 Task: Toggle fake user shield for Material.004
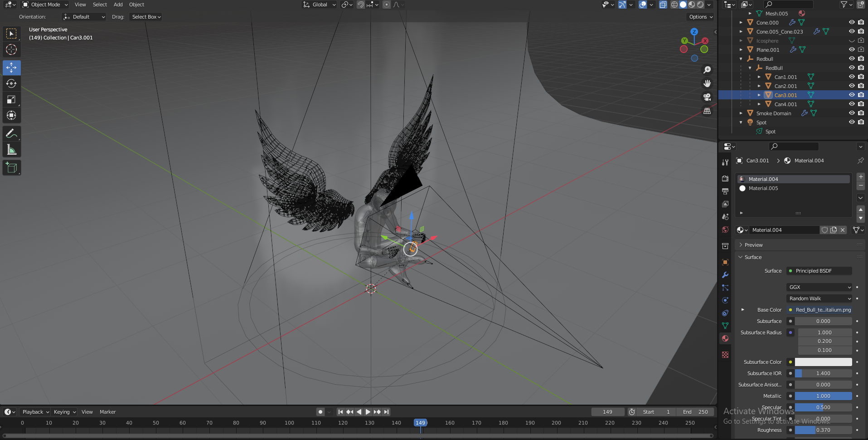[824, 230]
